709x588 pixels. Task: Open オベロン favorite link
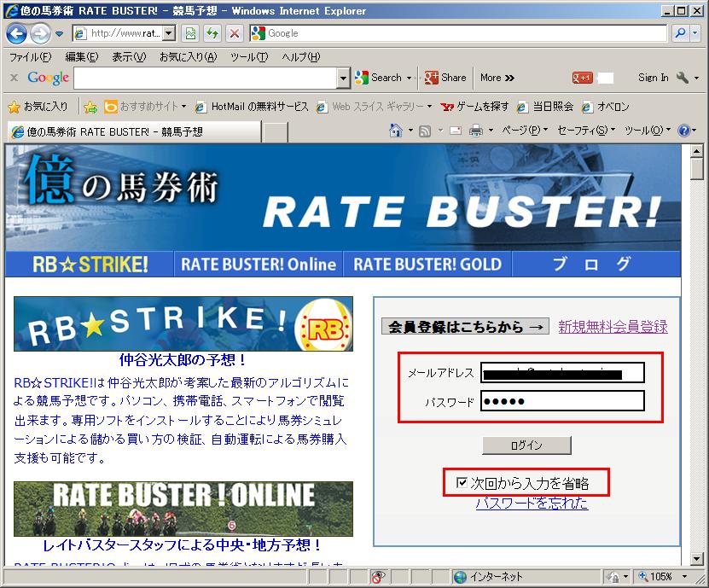coord(606,107)
